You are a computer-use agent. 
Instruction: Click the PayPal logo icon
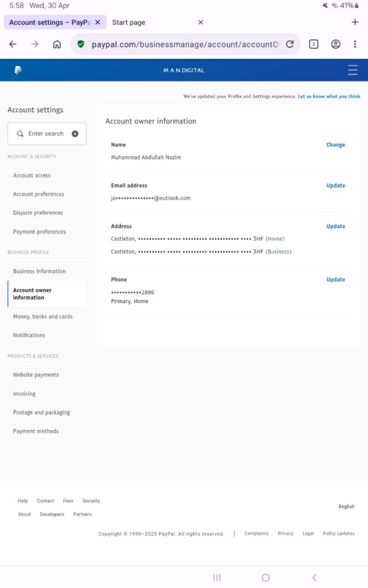[18, 70]
